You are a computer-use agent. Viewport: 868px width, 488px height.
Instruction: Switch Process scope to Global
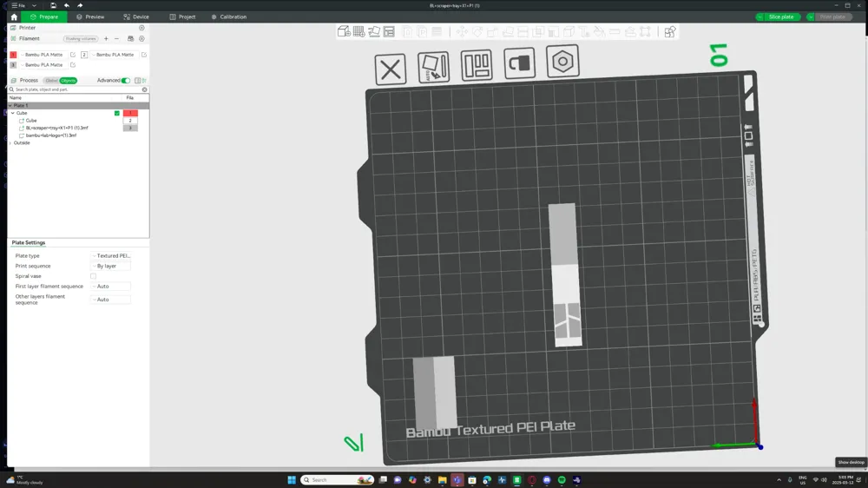(x=51, y=81)
